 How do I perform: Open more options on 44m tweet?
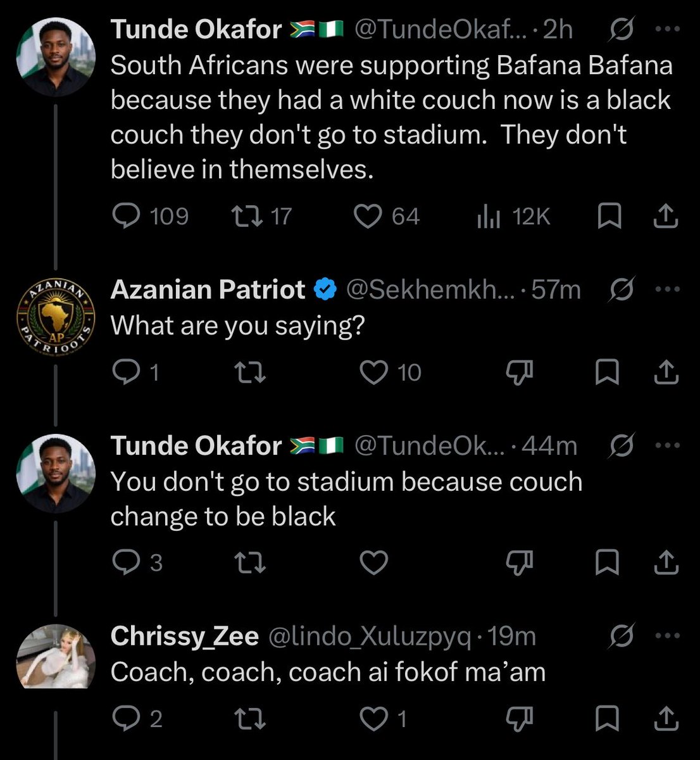[x=666, y=445]
